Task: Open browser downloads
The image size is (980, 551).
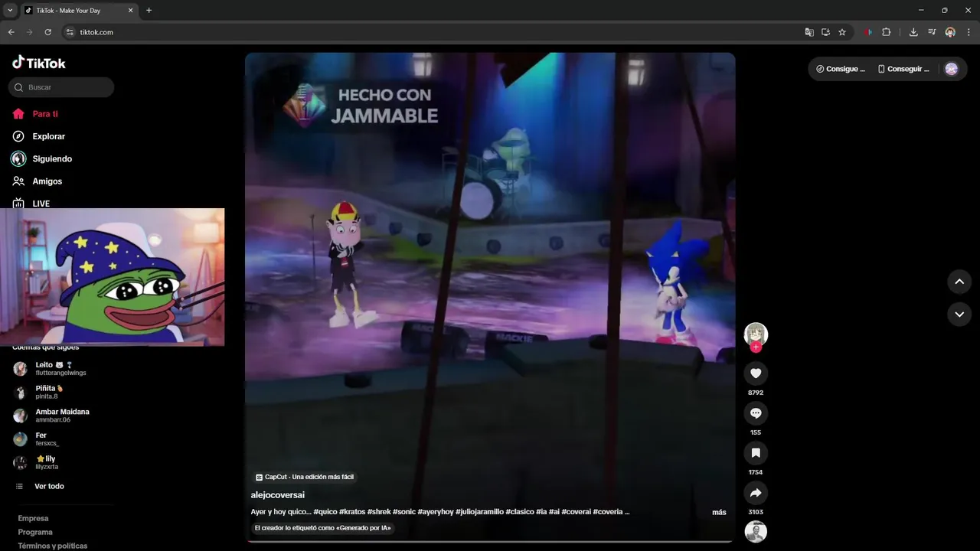Action: (x=913, y=32)
